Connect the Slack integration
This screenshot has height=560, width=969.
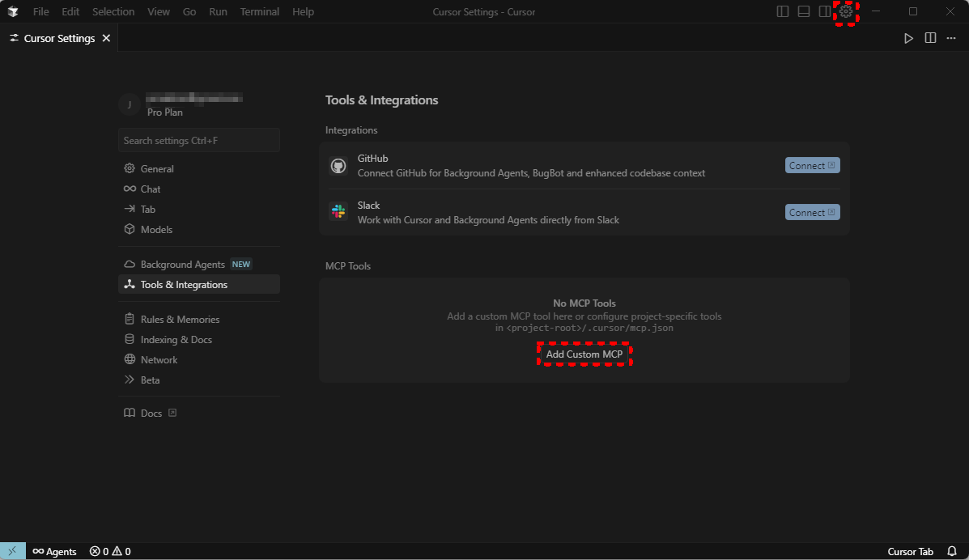coord(812,213)
